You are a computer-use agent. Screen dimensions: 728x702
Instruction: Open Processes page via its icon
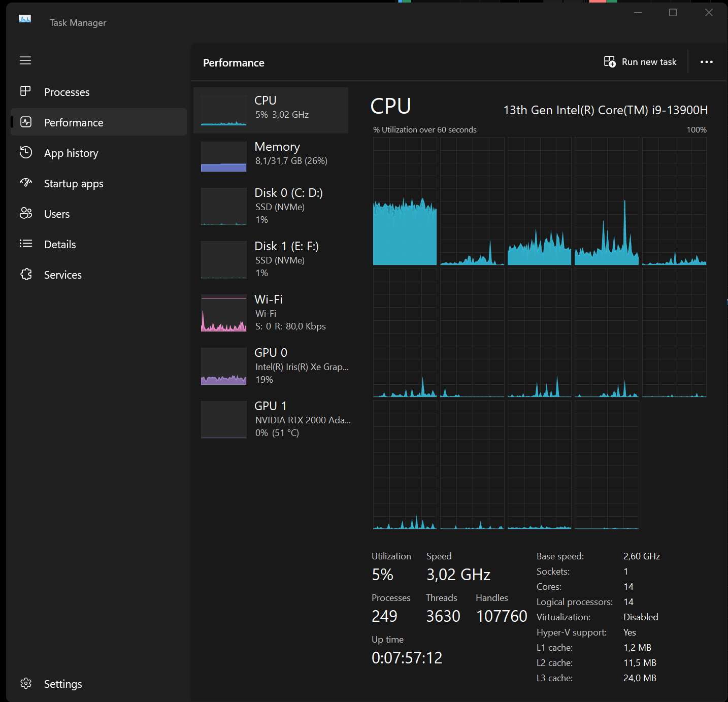point(25,91)
